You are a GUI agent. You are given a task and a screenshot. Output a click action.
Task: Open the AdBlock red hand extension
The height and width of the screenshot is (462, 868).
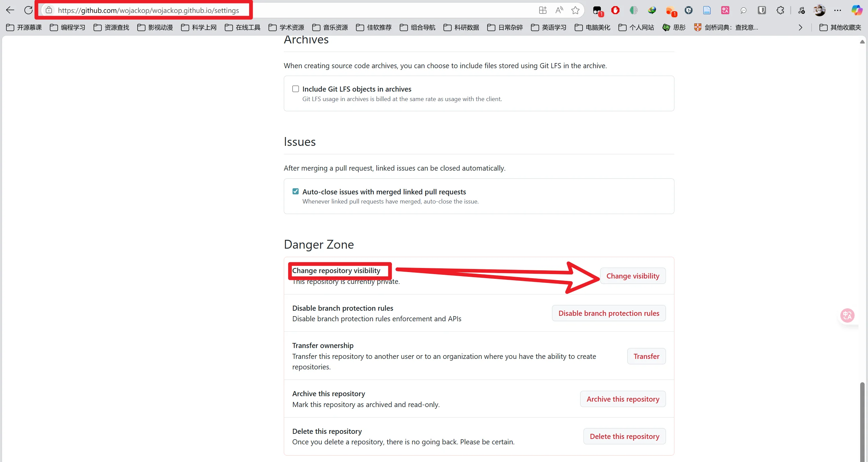pyautogui.click(x=615, y=10)
